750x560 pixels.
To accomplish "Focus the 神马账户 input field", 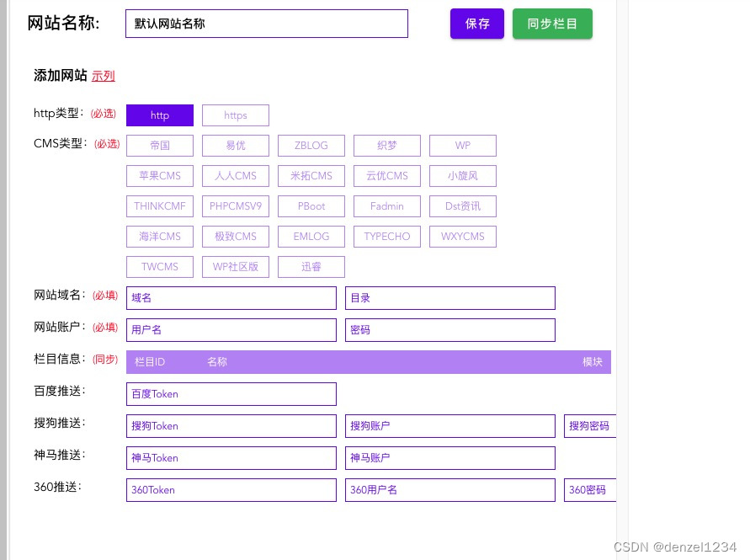I will pyautogui.click(x=450, y=458).
